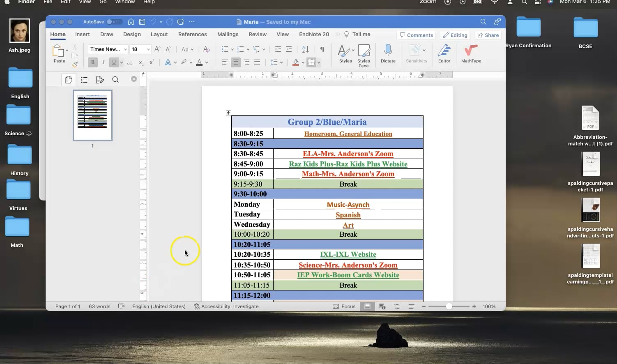Select the page 1 thumbnail in sidebar
Screen dimensions: 617x364
pyautogui.click(x=92, y=115)
